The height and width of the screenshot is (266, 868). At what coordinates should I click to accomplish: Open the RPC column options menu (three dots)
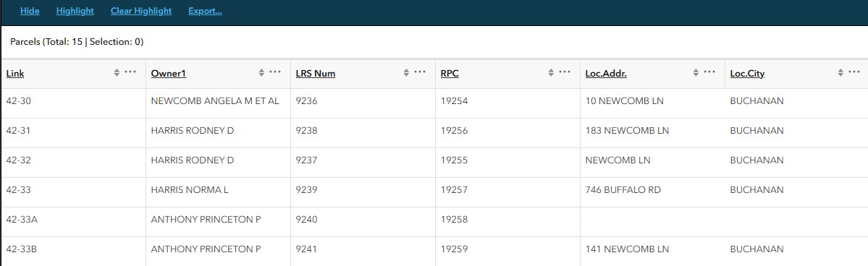pos(565,72)
